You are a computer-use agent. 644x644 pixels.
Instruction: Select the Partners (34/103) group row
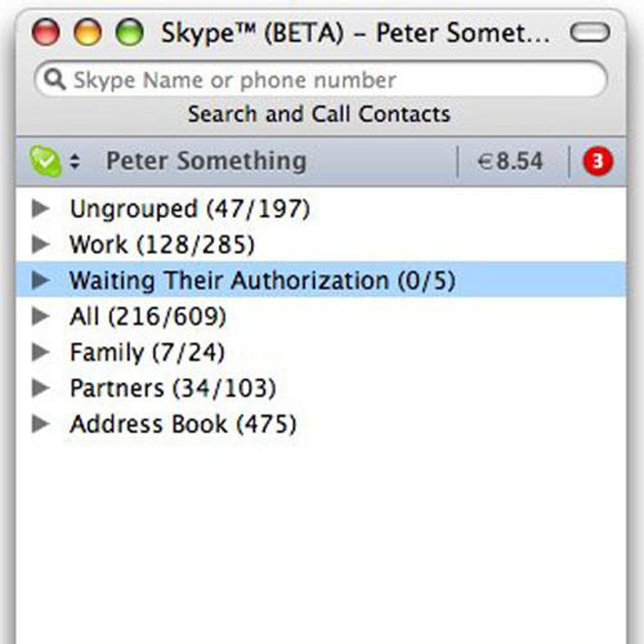click(x=173, y=388)
